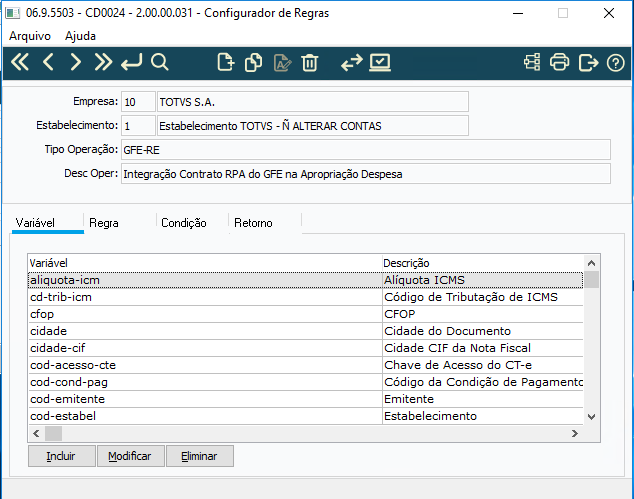Image resolution: width=634 pixels, height=499 pixels.
Task: Go to the next record arrow
Action: [x=75, y=63]
